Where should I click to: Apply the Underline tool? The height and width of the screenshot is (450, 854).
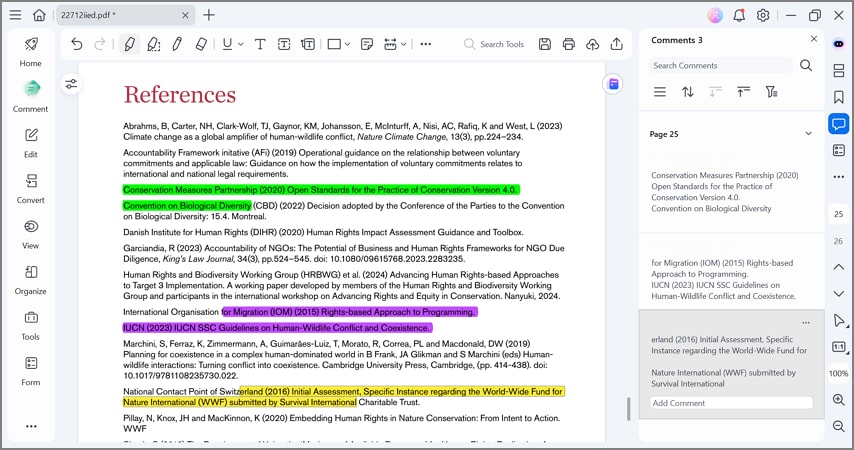(x=227, y=44)
